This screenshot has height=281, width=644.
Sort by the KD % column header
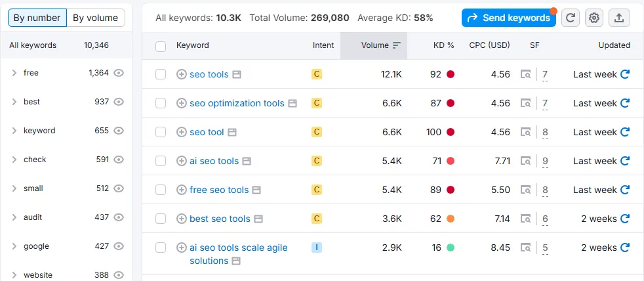tap(443, 45)
